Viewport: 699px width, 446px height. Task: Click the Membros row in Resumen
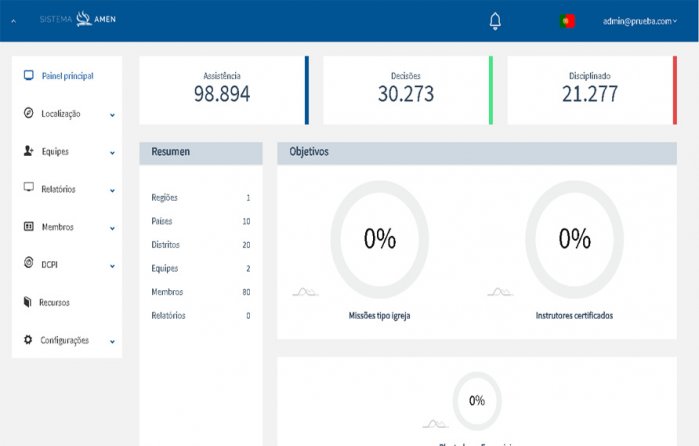click(x=200, y=292)
